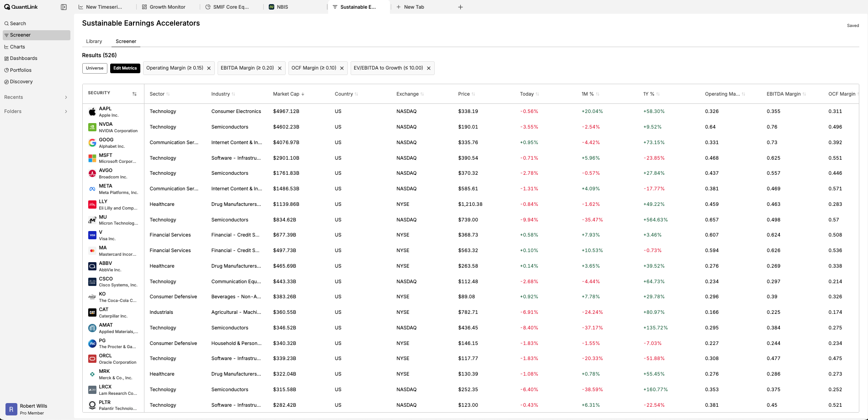This screenshot has width=868, height=420.
Task: Open the Oracle logo row
Action: click(92, 359)
